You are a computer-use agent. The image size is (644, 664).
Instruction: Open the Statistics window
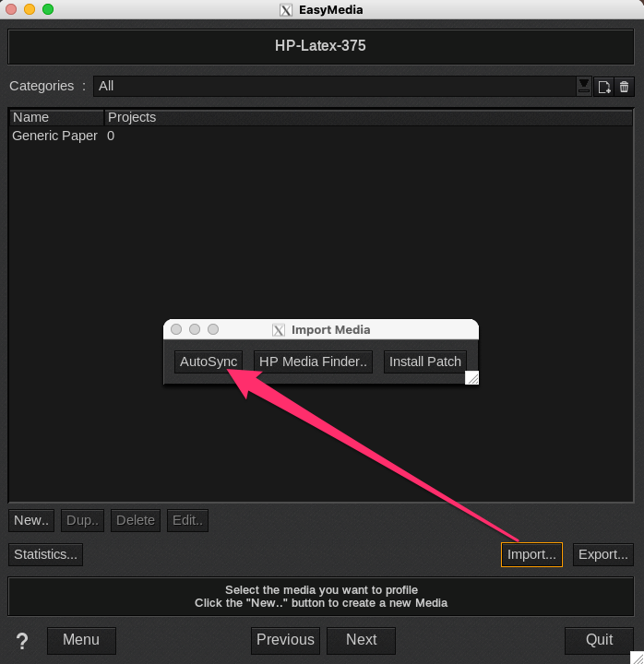[45, 554]
